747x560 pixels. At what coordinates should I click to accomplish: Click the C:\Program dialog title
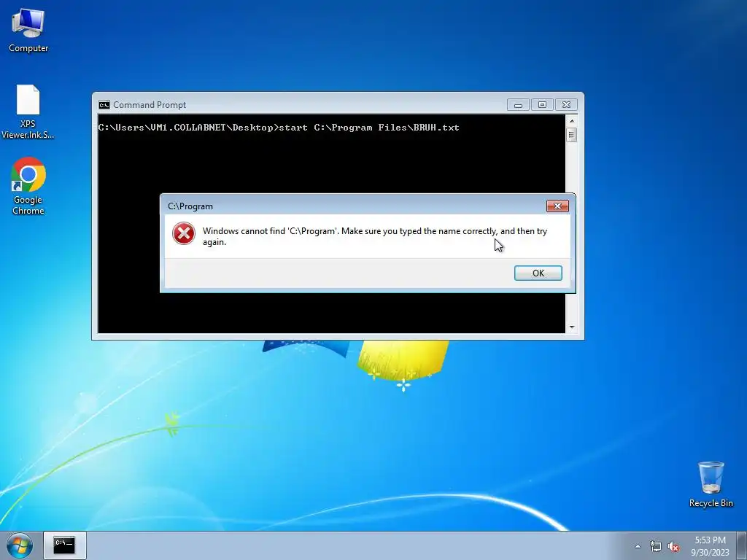pos(190,206)
